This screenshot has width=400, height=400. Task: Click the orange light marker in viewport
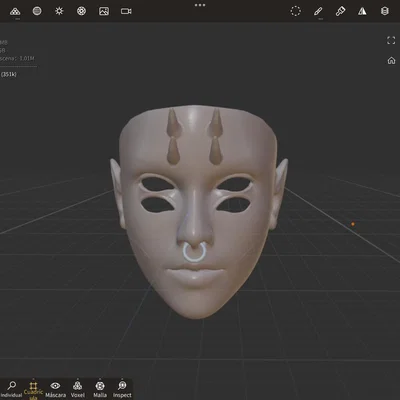click(353, 224)
